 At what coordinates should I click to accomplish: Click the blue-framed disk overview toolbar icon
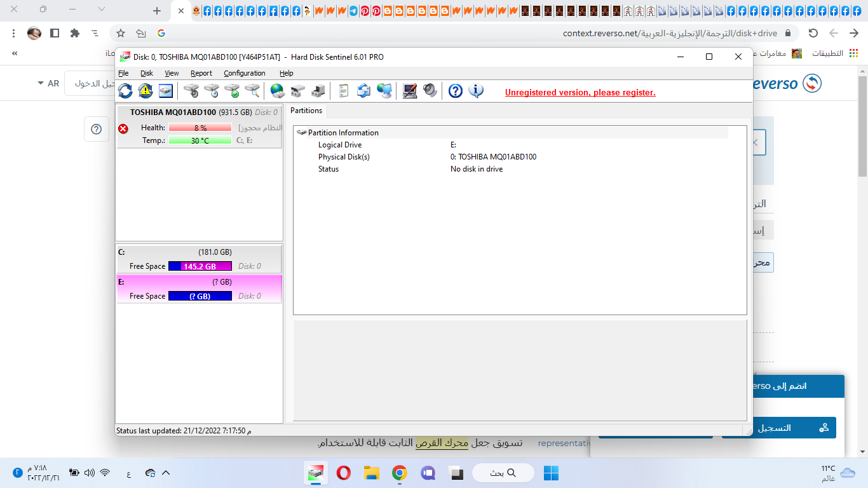click(x=166, y=91)
